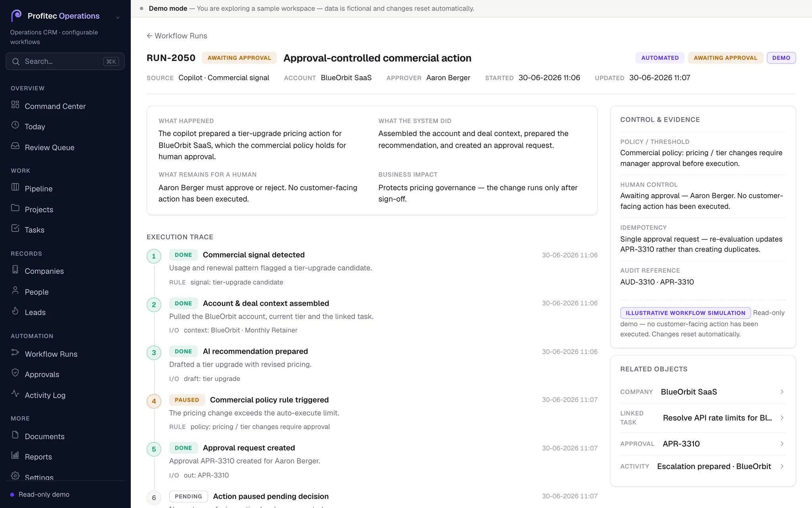Select Commercial signal detected step title
The height and width of the screenshot is (508, 812).
(254, 255)
